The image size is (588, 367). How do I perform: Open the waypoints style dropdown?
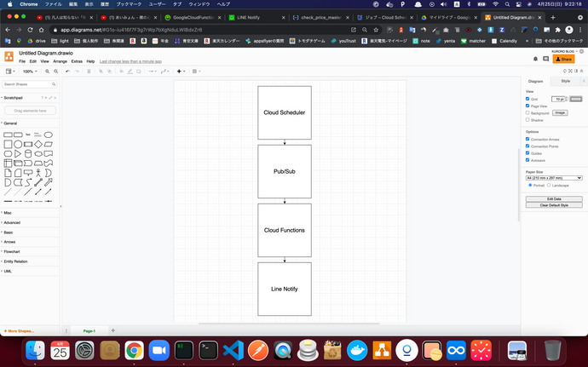tap(165, 72)
